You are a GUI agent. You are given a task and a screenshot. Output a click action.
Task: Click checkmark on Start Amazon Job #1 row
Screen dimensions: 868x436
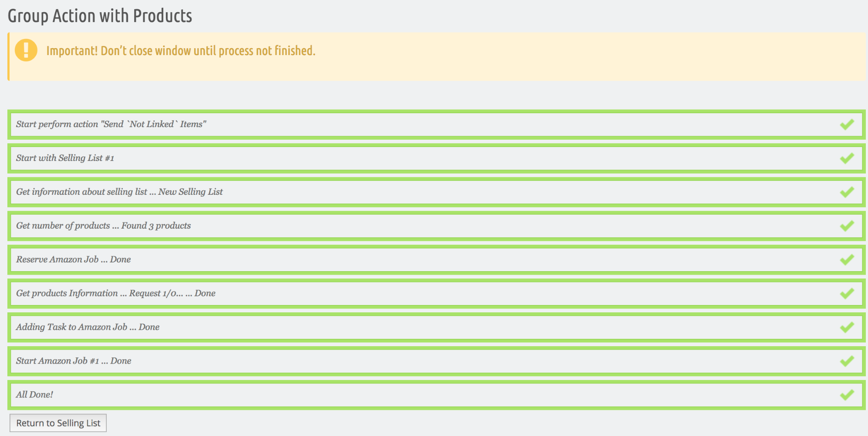(x=847, y=361)
